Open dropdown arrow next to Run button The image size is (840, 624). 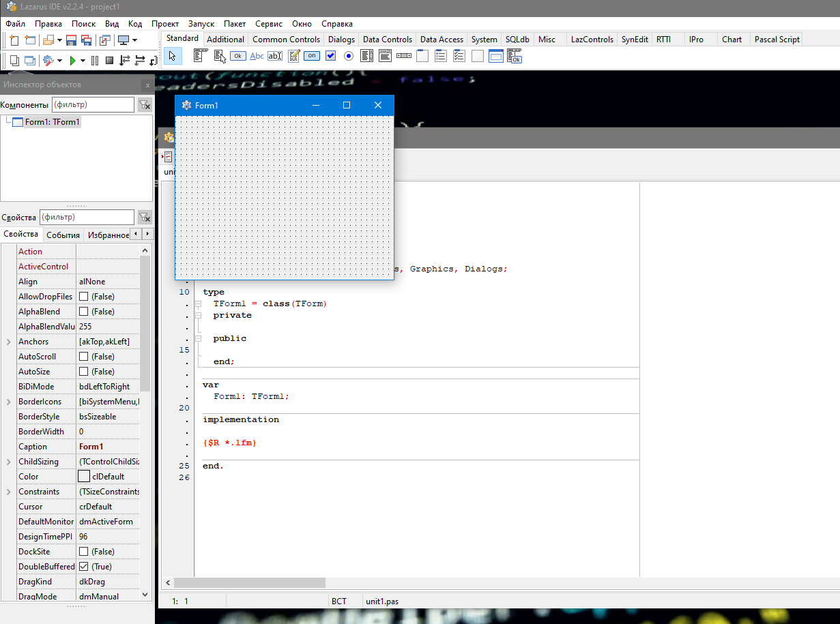pos(83,61)
